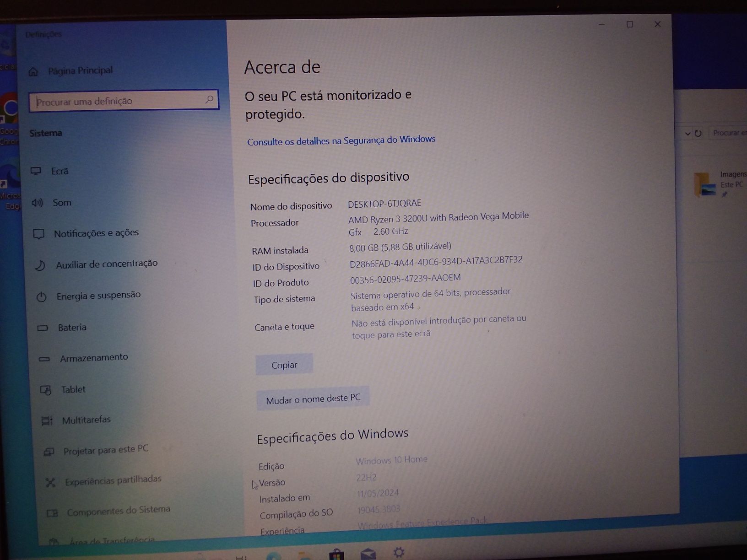Viewport: 747px width, 560px height.
Task: Open Experiências partilhadas settings page
Action: [x=113, y=480]
